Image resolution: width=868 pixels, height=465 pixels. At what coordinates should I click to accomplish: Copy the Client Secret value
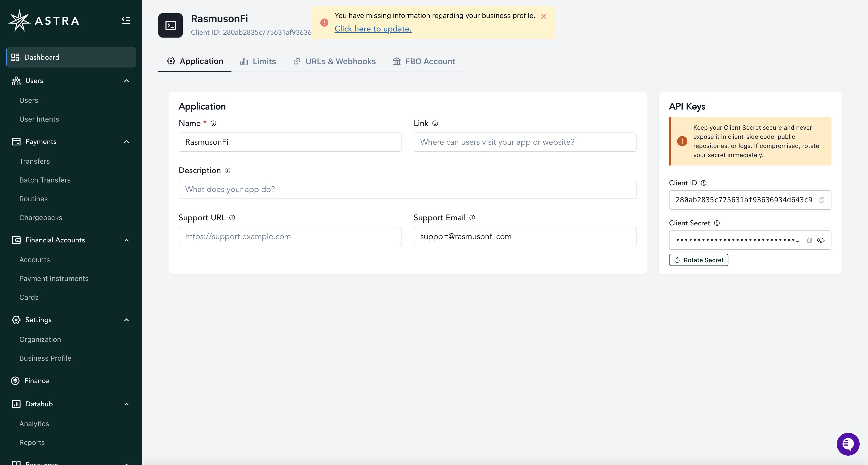click(809, 240)
